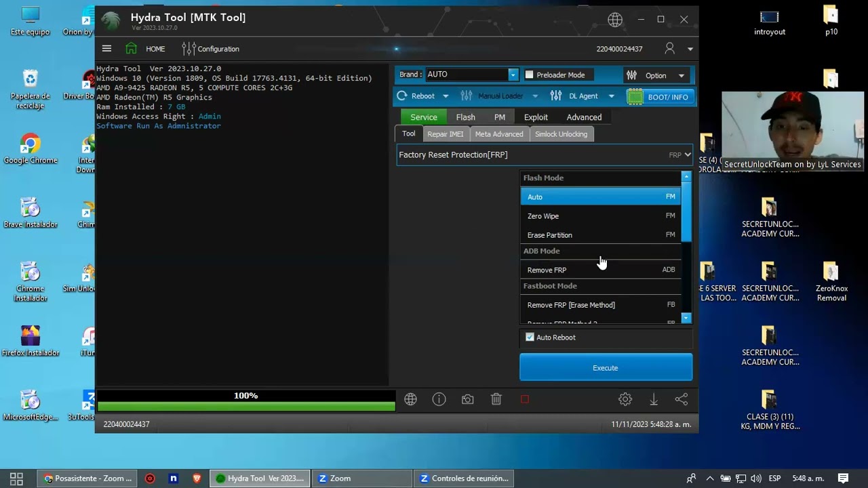
Task: Toggle the Auto Reboot checkbox
Action: 530,338
